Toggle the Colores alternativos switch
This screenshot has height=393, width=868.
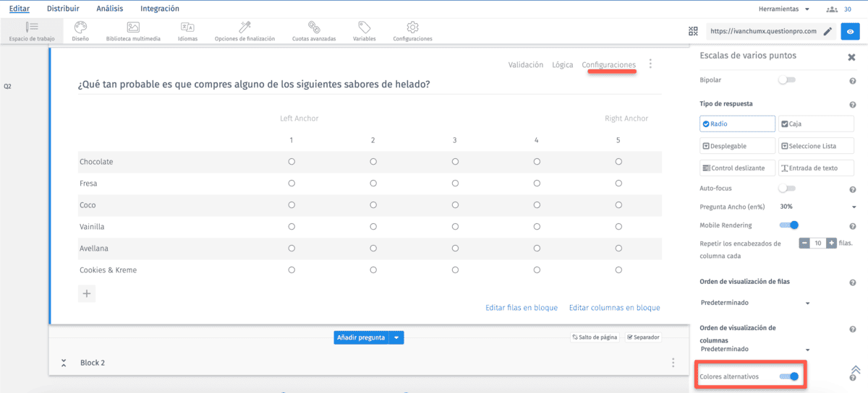[x=789, y=376]
